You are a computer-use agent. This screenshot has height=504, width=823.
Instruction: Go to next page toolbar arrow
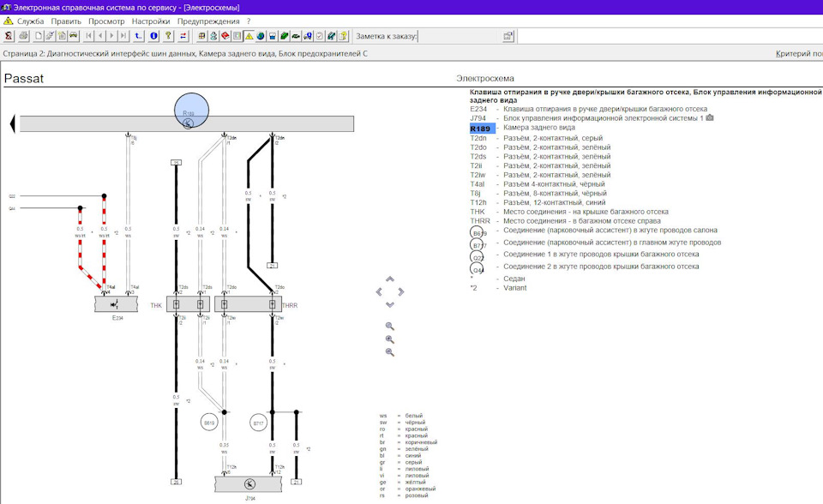pos(111,36)
